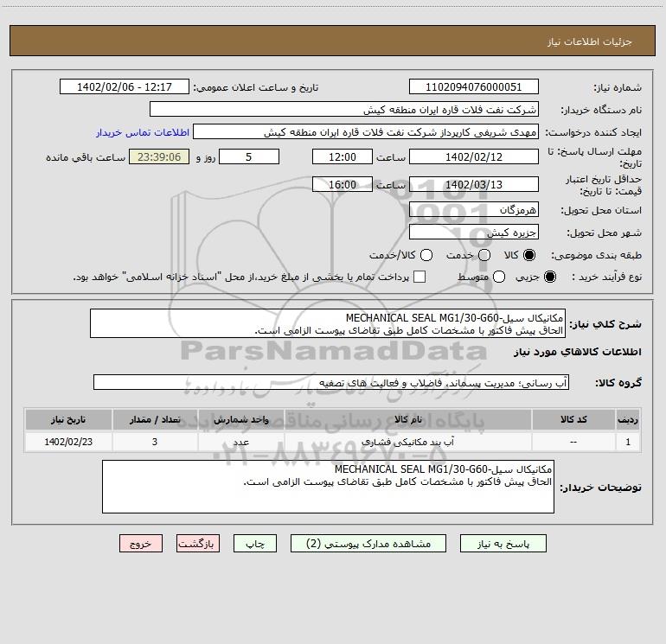Click the نام کالا column header
This screenshot has width=666, height=644.
[x=407, y=419]
